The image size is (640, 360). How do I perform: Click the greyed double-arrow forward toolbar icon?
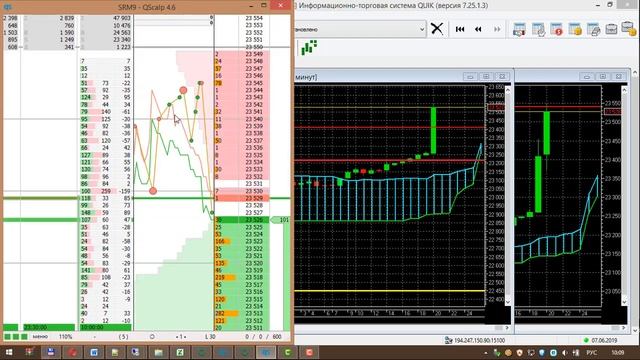pyautogui.click(x=497, y=29)
